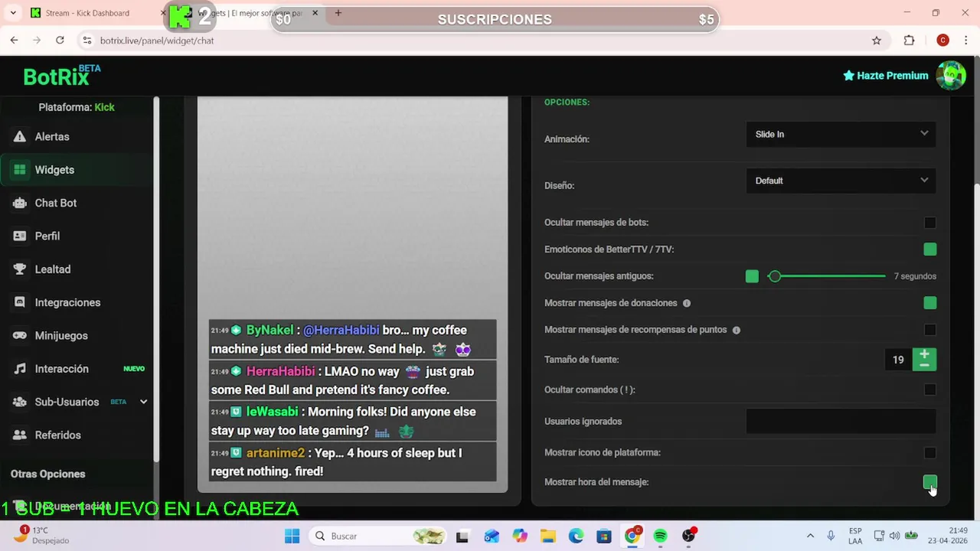Increase font size with plus button
Screen dimensions: 980x551
pyautogui.click(x=924, y=354)
